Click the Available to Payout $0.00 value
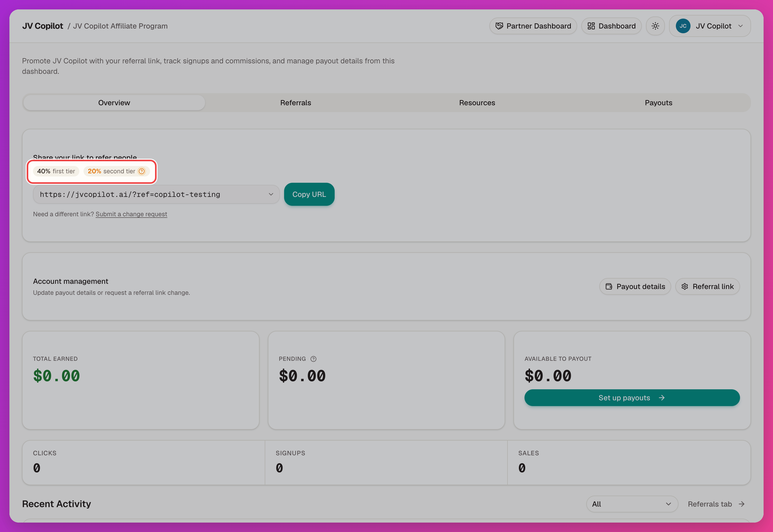The width and height of the screenshot is (773, 532). pos(548,376)
